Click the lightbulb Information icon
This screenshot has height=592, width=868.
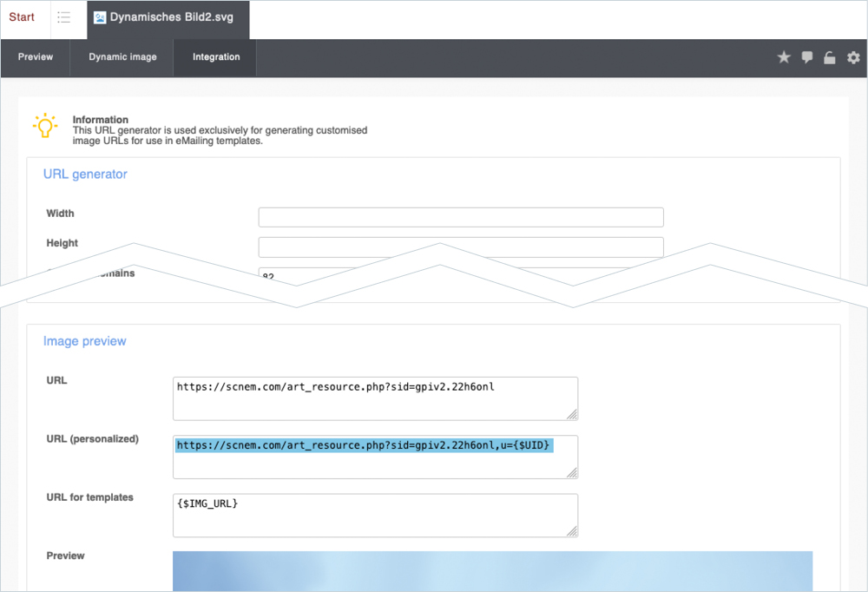(45, 126)
